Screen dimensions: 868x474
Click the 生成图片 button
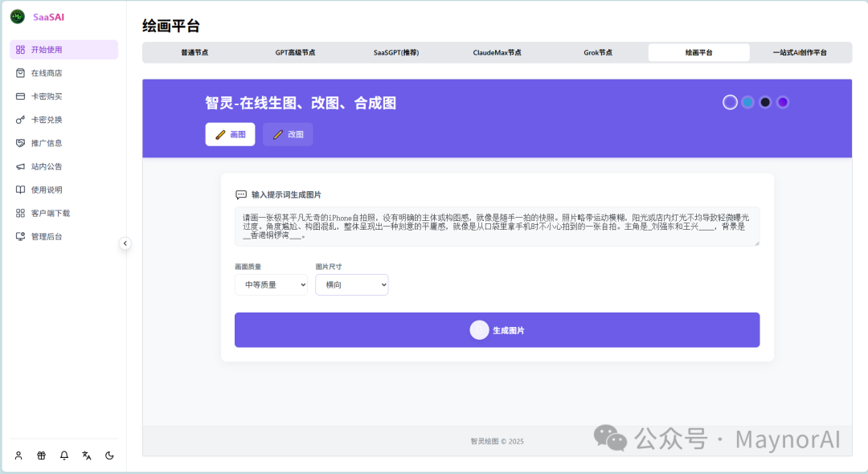497,330
